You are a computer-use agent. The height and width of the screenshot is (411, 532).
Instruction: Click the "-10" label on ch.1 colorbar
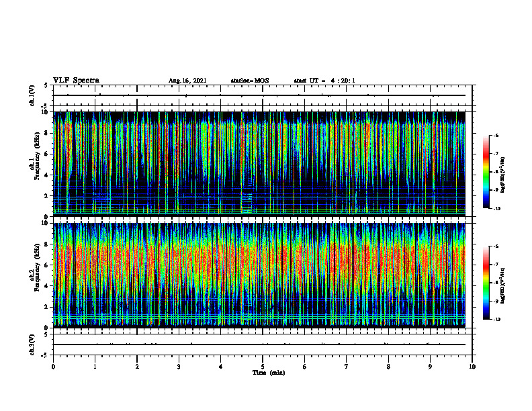coord(497,209)
